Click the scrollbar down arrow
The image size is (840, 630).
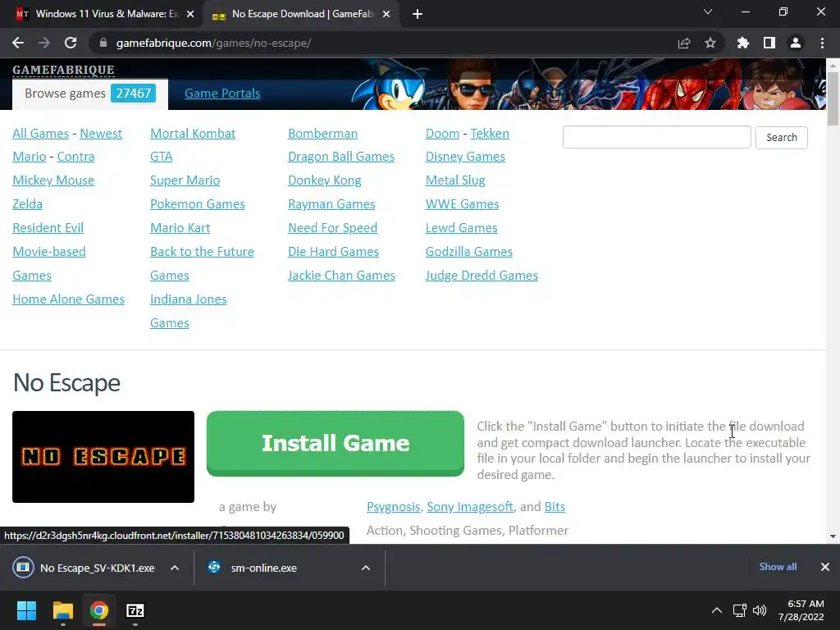coord(833,536)
